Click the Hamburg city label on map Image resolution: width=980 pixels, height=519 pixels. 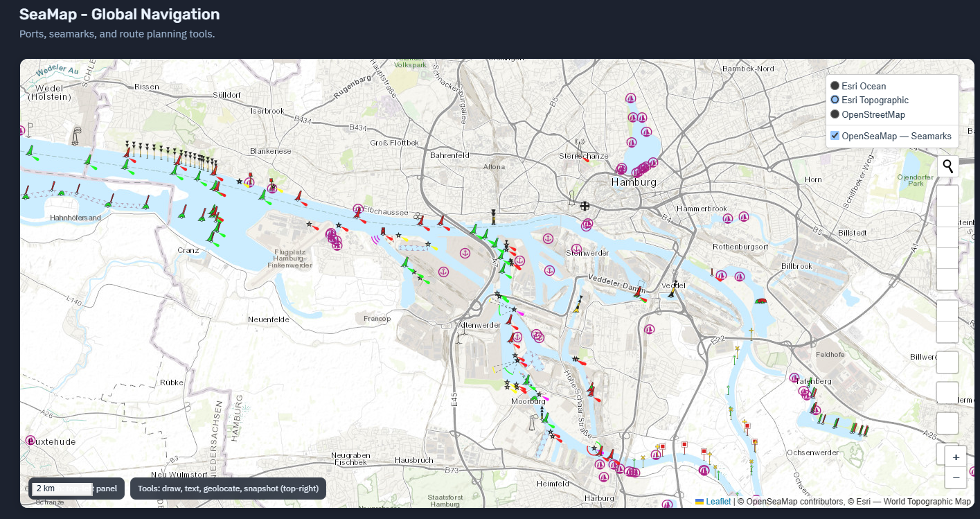pos(633,182)
